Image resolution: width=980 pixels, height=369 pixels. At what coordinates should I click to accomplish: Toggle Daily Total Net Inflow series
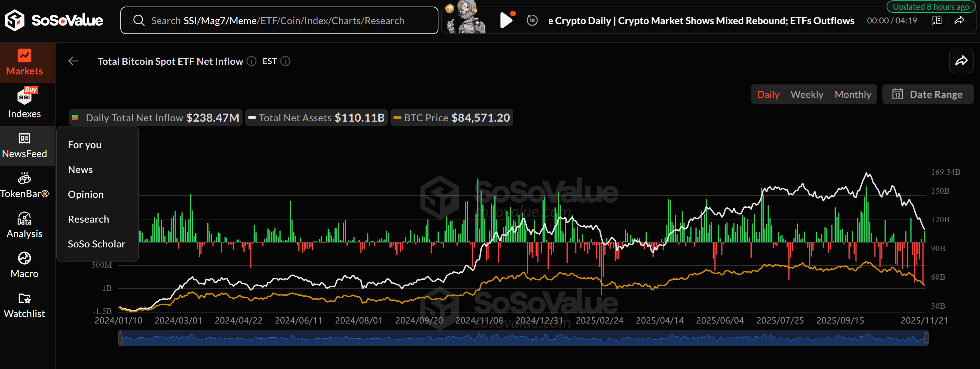tap(156, 118)
